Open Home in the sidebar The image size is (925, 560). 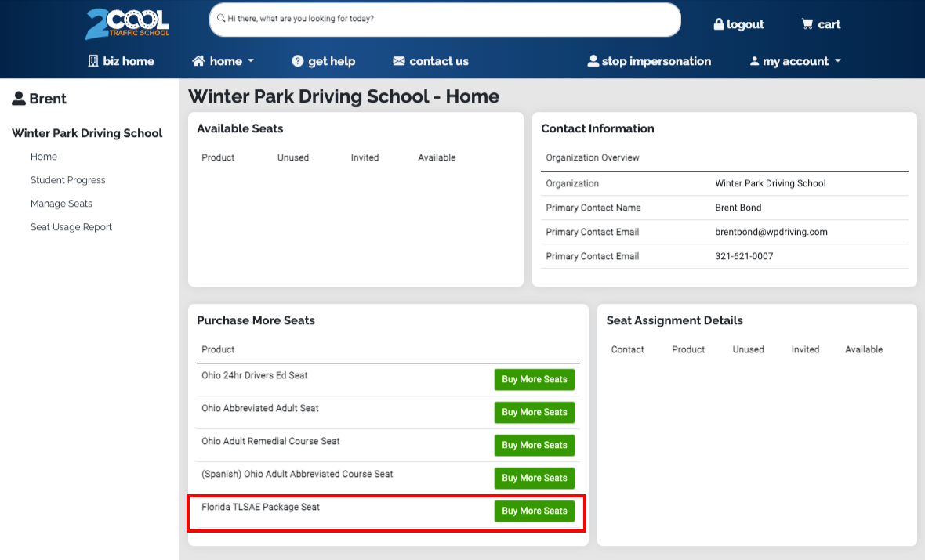tap(44, 156)
